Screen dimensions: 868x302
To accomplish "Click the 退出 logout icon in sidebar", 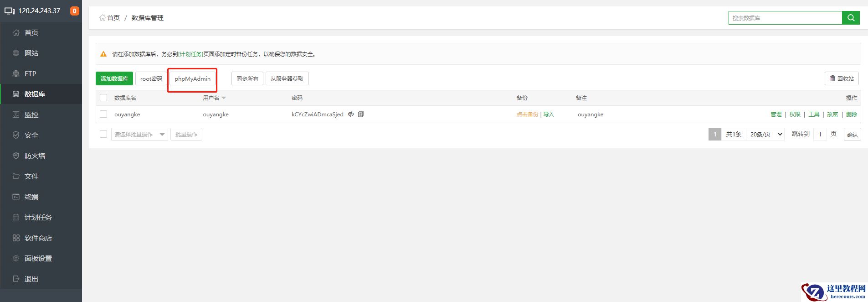I will [16, 279].
